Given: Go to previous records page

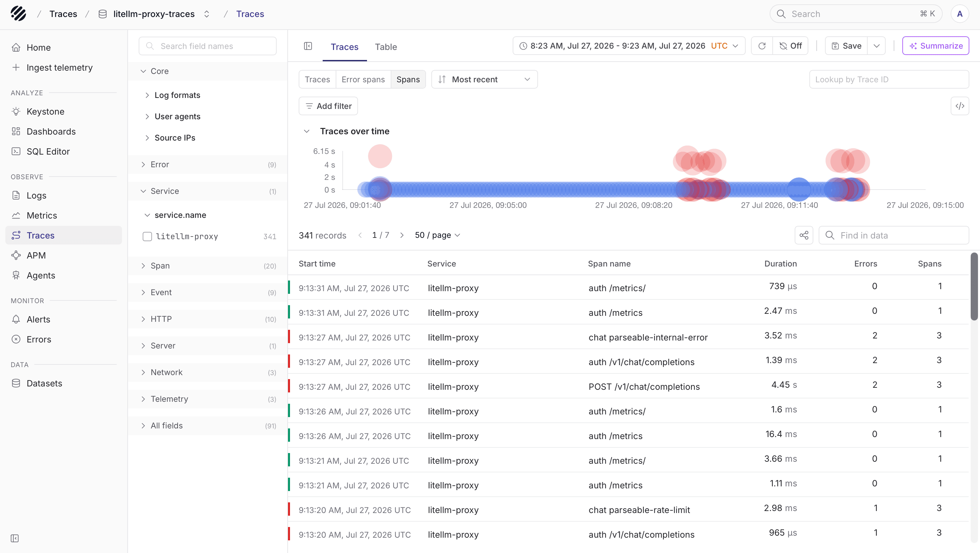Looking at the screenshot, I should coord(360,235).
